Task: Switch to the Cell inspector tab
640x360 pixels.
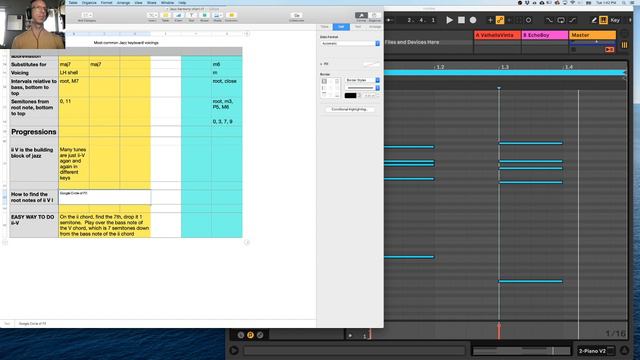Action: 341,27
